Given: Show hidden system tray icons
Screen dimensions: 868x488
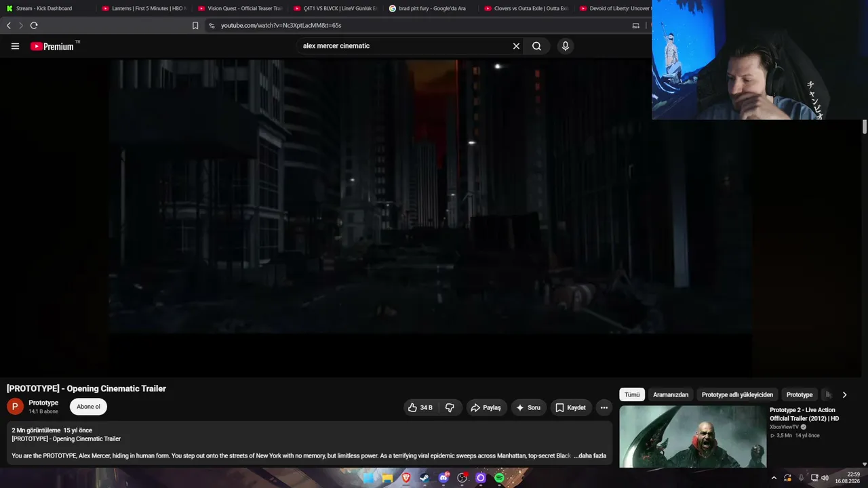Looking at the screenshot, I should pyautogui.click(x=774, y=478).
